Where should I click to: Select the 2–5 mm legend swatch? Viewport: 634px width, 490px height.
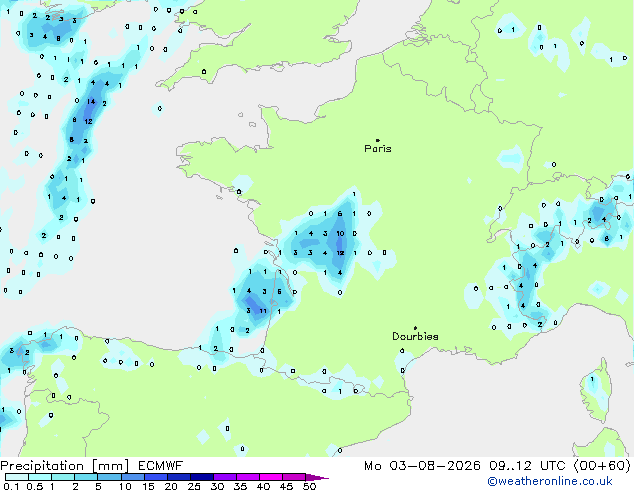coord(86,477)
